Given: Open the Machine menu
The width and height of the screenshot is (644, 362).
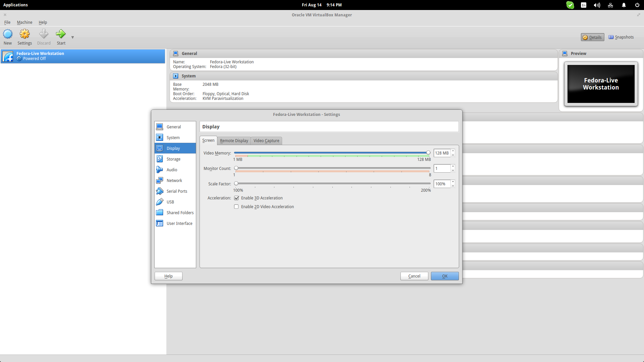Looking at the screenshot, I should tap(24, 22).
